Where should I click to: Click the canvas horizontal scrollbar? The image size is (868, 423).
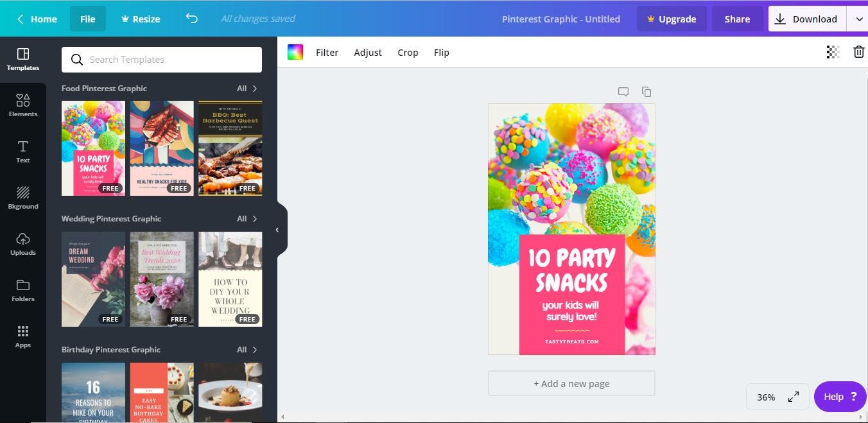coord(571,417)
